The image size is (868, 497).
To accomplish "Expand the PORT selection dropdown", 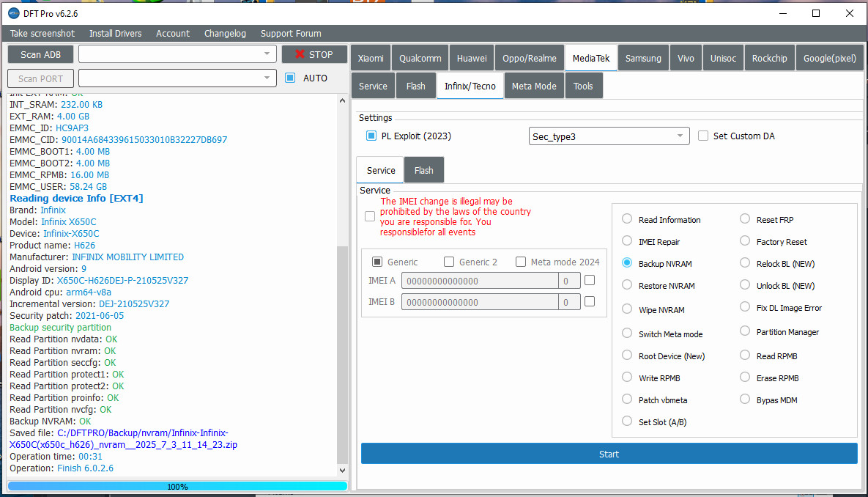I will click(267, 78).
